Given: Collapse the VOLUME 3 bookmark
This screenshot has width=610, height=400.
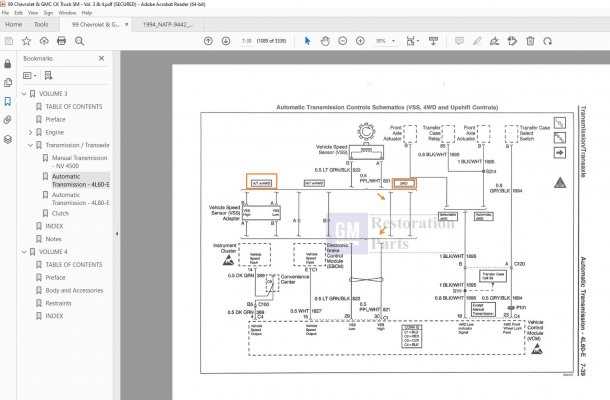Looking at the screenshot, I should (24, 94).
